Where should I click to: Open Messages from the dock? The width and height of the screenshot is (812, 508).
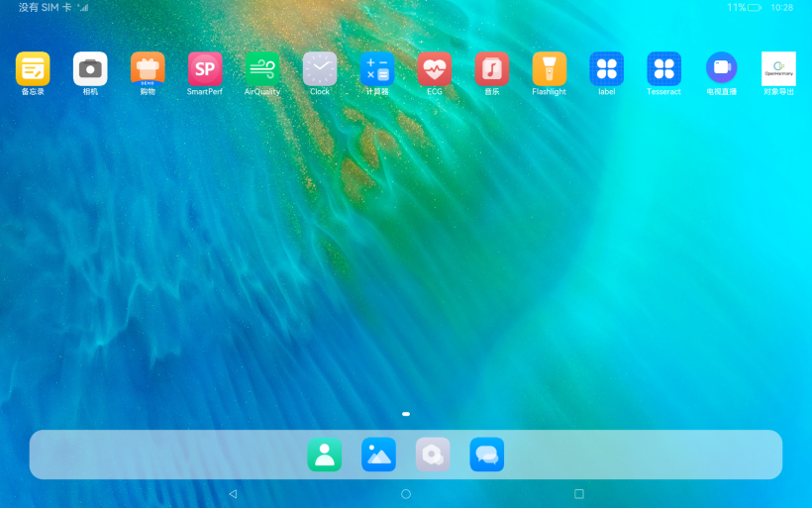tap(487, 455)
